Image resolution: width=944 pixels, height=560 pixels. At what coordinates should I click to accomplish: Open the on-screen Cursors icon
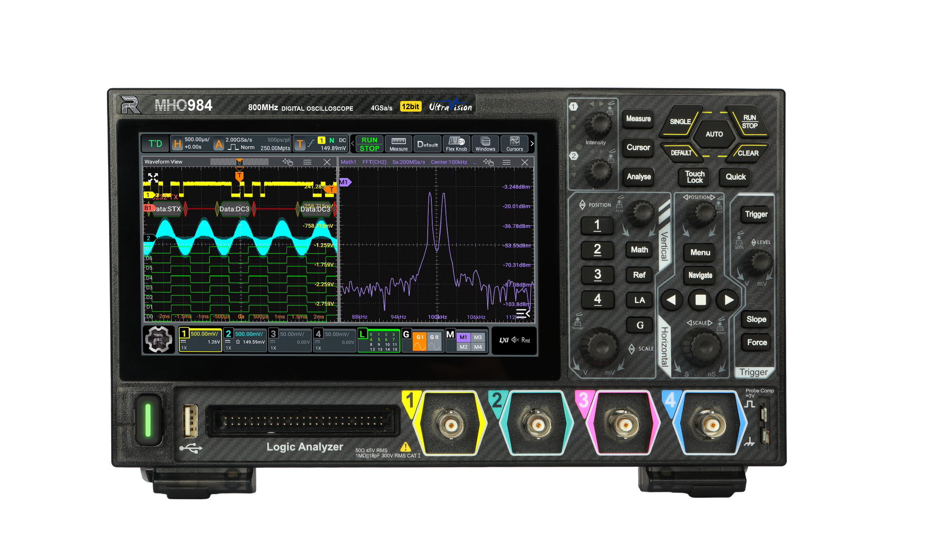(514, 144)
